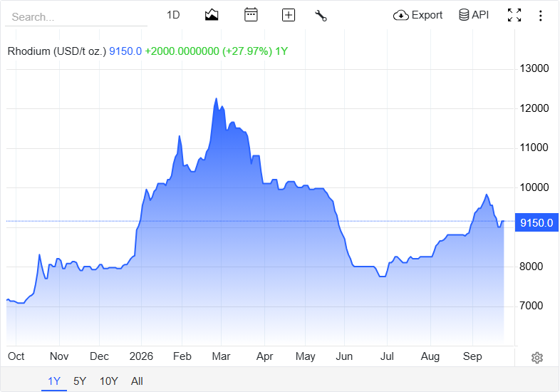Click the Rhodium (USD/t oz.) title text

click(x=57, y=51)
